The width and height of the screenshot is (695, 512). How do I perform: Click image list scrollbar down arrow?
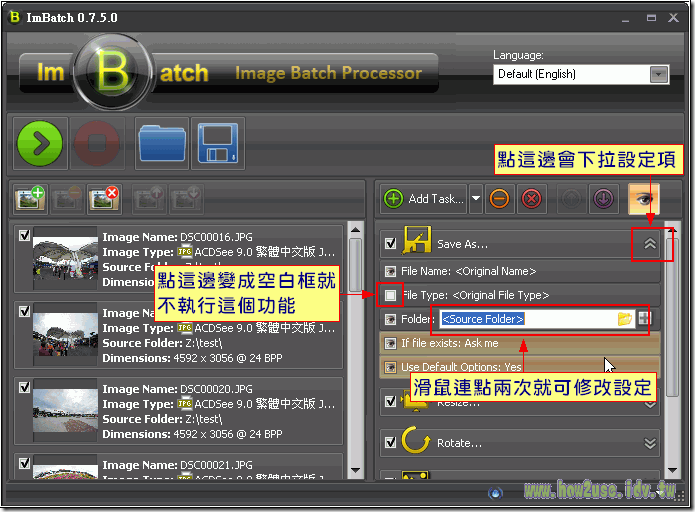[355, 470]
